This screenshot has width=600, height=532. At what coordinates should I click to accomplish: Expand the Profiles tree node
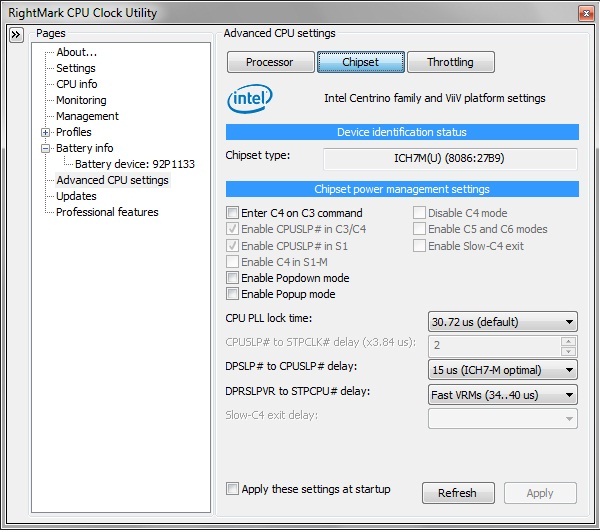pos(46,132)
